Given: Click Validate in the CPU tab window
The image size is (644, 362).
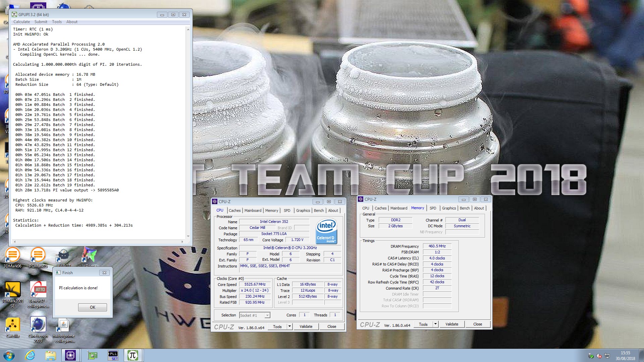Looking at the screenshot, I should tap(306, 326).
